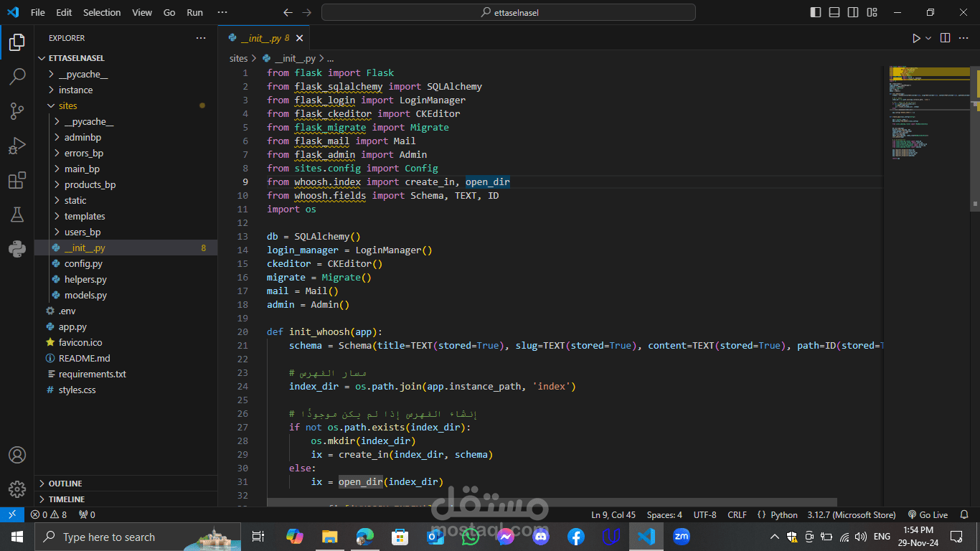Toggle the Secondary Side Bar layout button
Viewport: 980px width, 551px height.
(853, 12)
